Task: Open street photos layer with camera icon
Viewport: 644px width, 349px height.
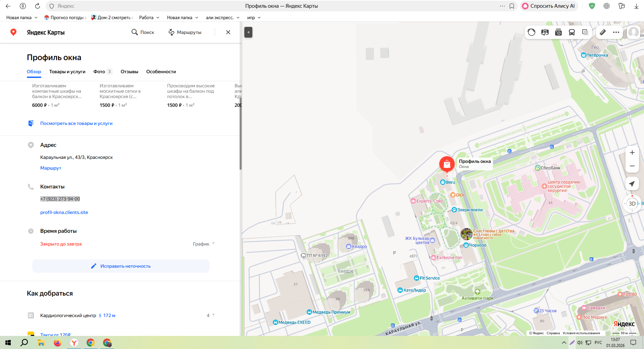Action: pyautogui.click(x=558, y=32)
